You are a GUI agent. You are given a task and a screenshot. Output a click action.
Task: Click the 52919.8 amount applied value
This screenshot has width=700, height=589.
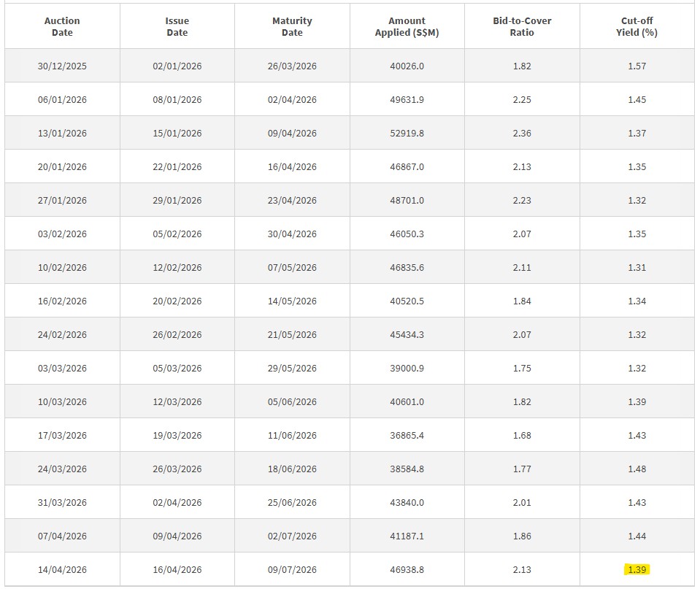(406, 133)
